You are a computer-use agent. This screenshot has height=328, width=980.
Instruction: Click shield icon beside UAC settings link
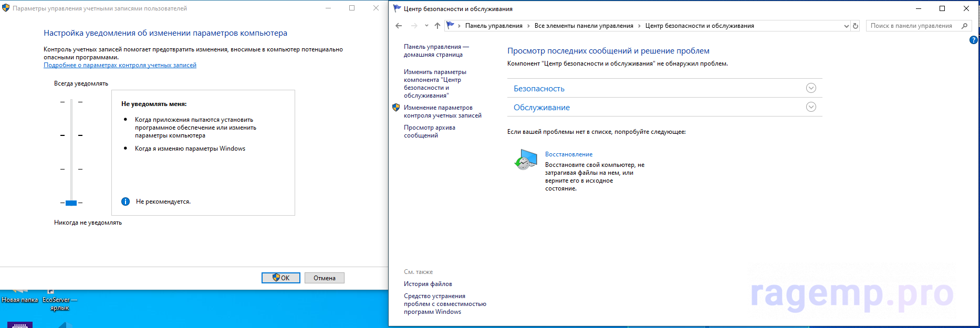(x=396, y=108)
